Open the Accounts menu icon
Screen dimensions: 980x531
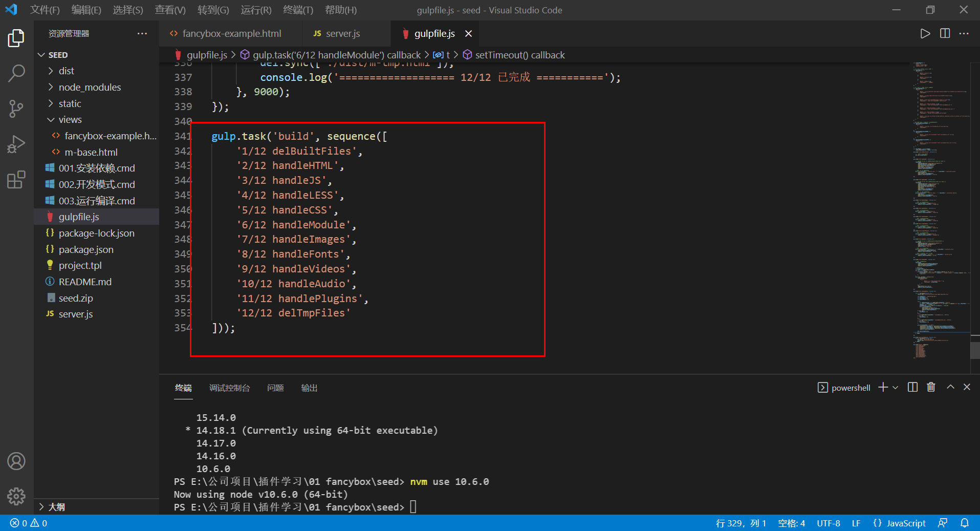16,461
